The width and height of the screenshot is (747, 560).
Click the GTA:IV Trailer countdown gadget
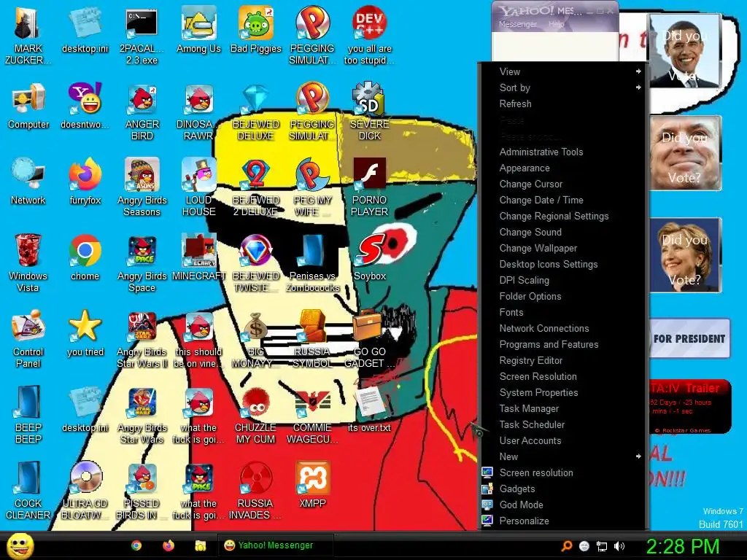(x=690, y=406)
